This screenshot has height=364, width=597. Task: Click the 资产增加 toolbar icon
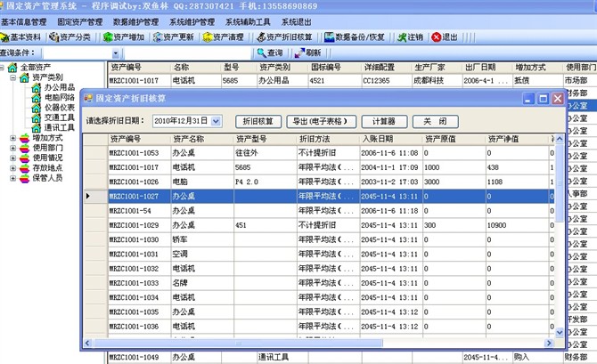[124, 36]
